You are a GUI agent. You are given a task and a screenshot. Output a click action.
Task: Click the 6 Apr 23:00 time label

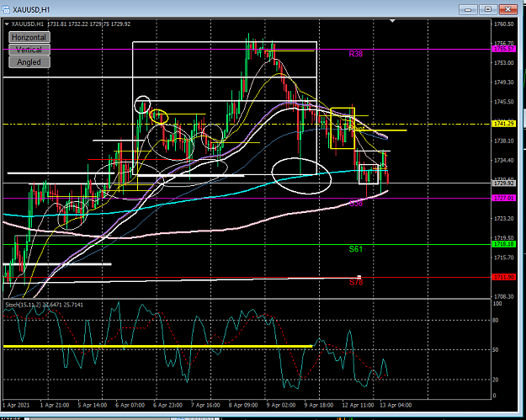click(167, 405)
